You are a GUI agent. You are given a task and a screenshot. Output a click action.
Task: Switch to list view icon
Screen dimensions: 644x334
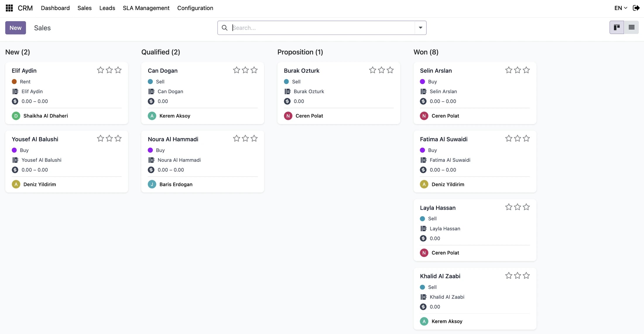pyautogui.click(x=631, y=27)
